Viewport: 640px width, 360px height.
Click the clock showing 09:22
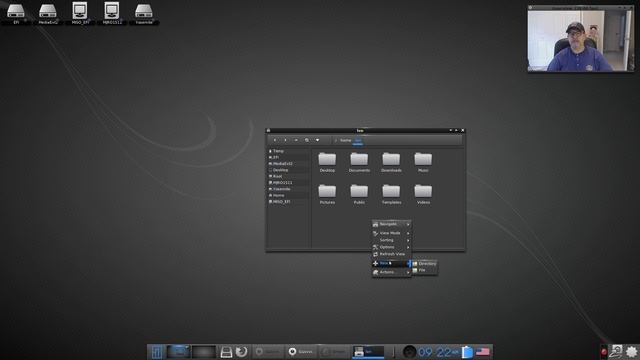[x=438, y=352]
